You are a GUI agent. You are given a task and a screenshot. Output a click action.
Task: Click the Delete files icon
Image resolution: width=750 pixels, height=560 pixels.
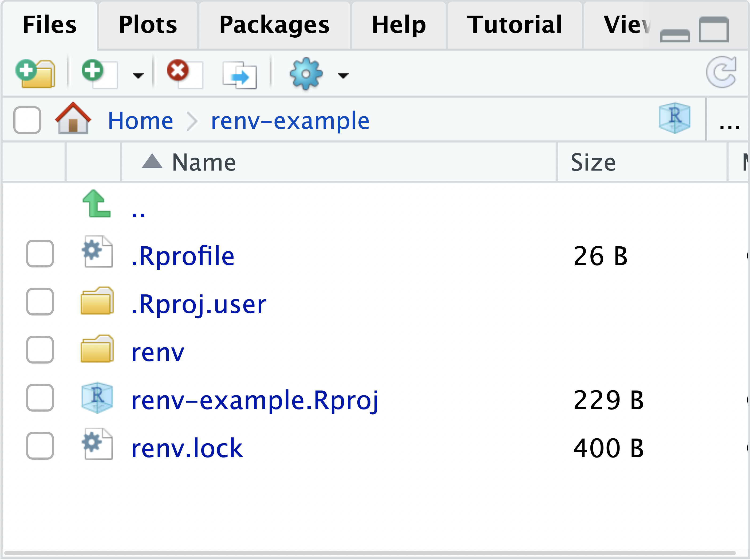click(x=185, y=74)
